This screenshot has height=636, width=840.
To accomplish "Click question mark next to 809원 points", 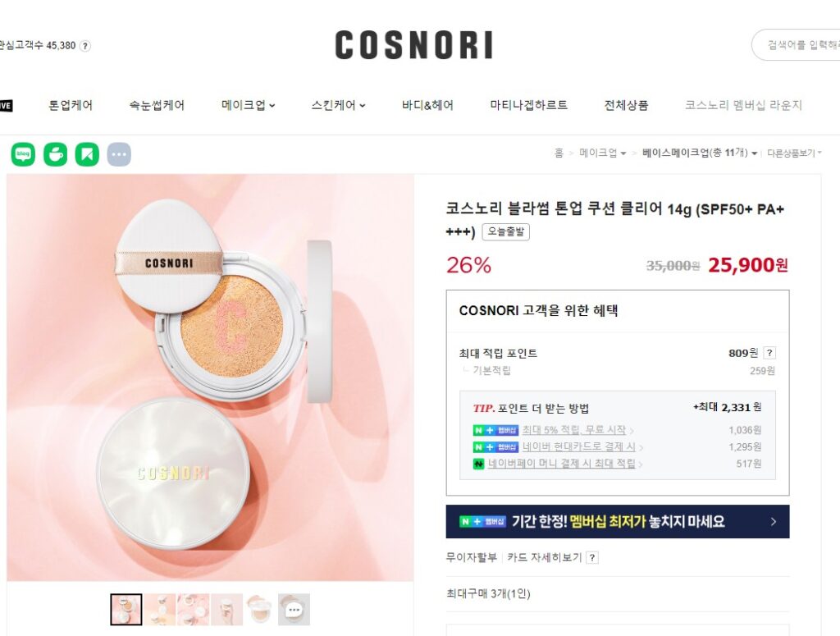I will click(x=769, y=353).
